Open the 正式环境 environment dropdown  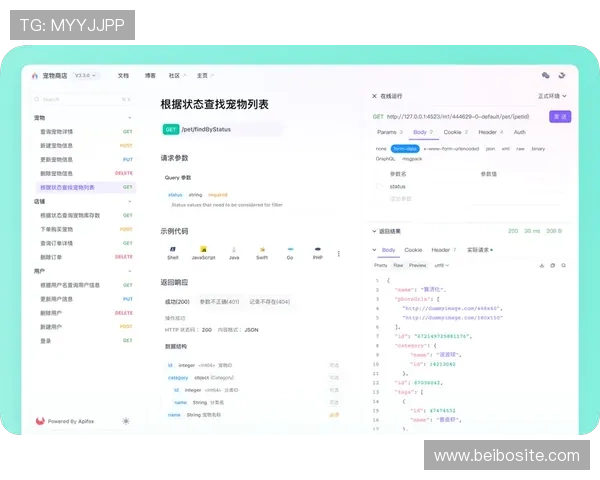pos(552,96)
